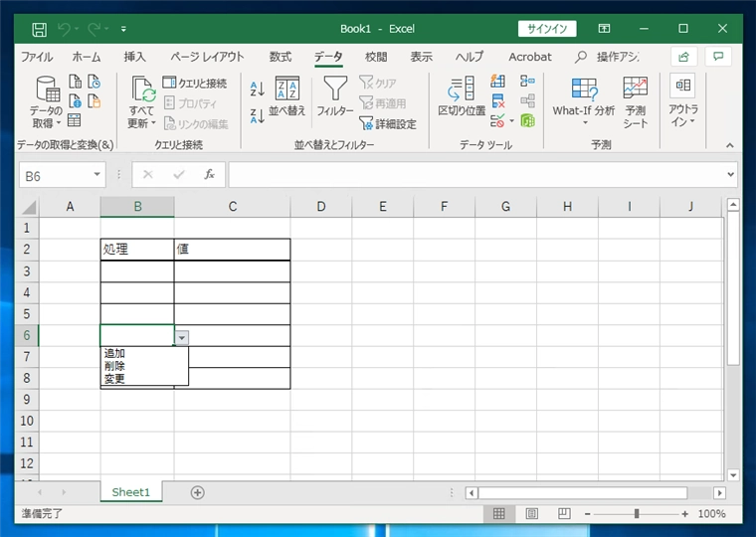This screenshot has height=537, width=756.
Task: Switch to the View (表示) tab
Action: [x=422, y=57]
